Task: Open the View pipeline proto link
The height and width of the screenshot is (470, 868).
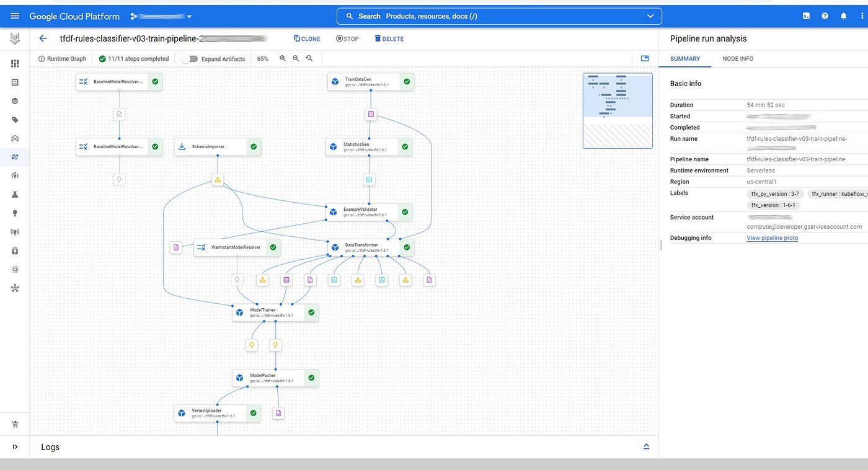Action: tap(772, 237)
